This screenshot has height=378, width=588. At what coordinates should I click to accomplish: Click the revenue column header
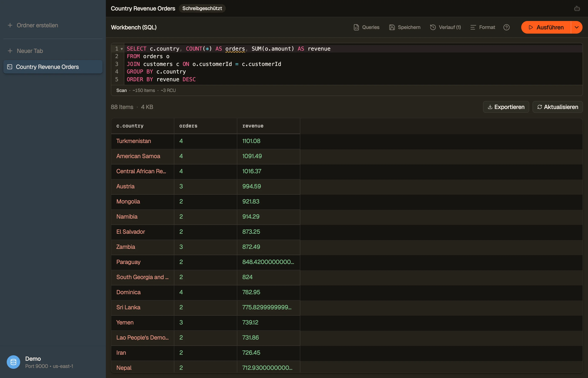click(268, 126)
